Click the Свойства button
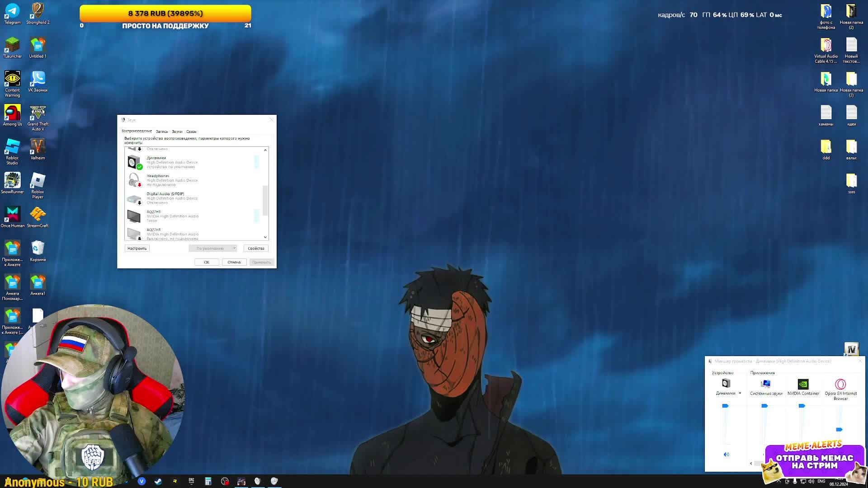 click(256, 249)
